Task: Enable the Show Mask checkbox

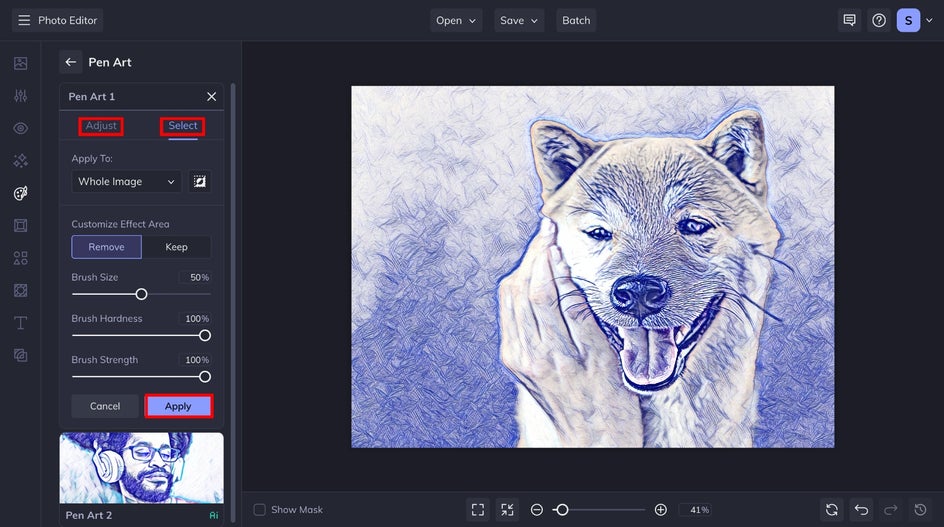Action: (x=259, y=510)
